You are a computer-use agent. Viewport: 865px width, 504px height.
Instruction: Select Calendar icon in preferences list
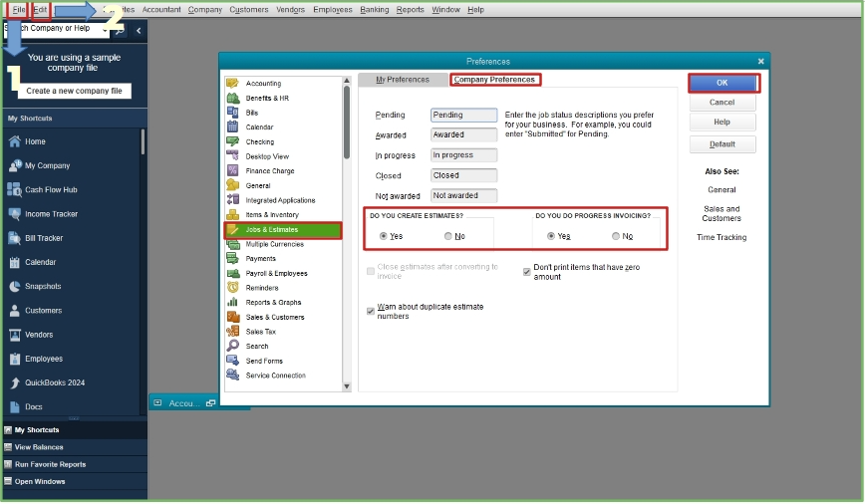point(232,126)
